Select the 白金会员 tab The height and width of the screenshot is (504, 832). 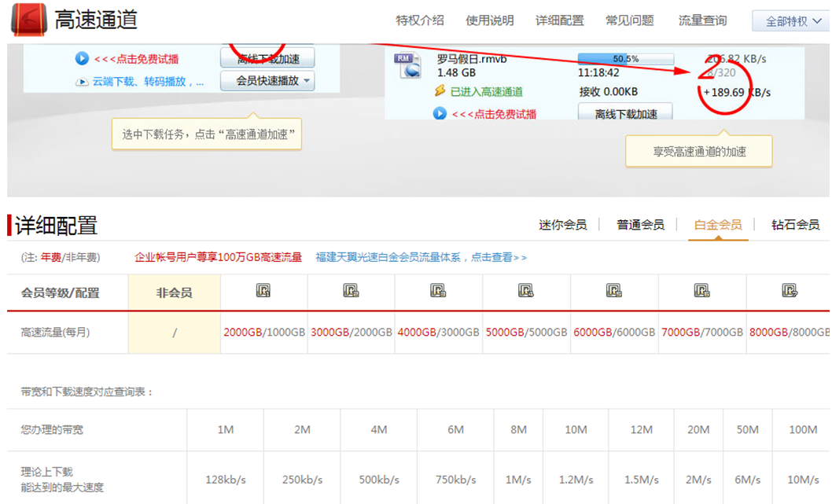(x=718, y=225)
